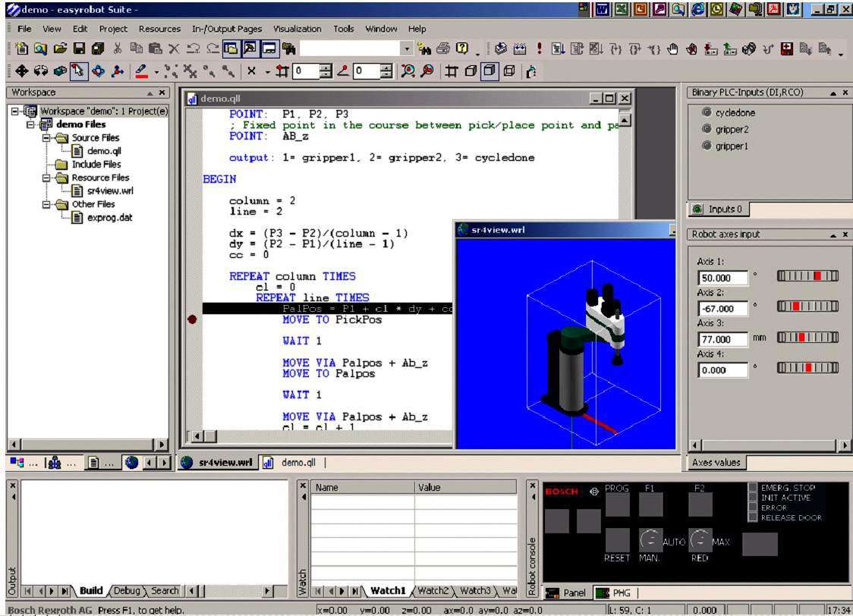Toggle the INIT ACTIVE indicator box
Image resolution: width=853 pixels, height=616 pixels.
753,498
